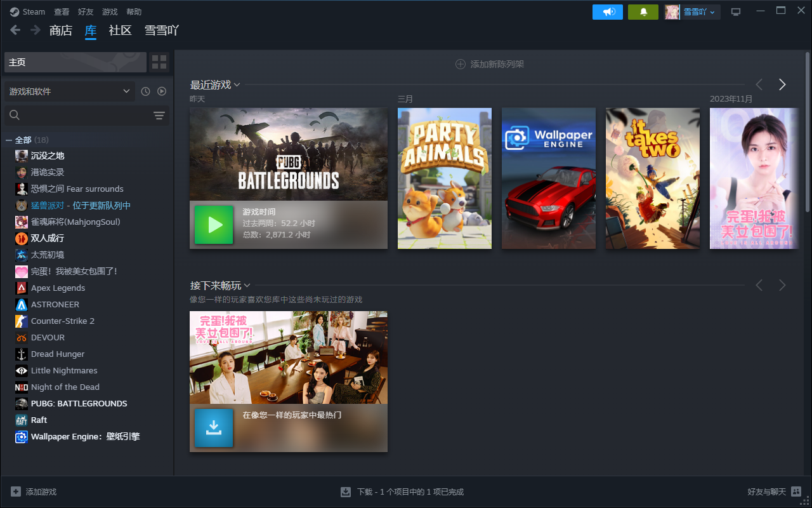Go to next page of 最近游戏
This screenshot has width=812, height=508.
tap(782, 84)
